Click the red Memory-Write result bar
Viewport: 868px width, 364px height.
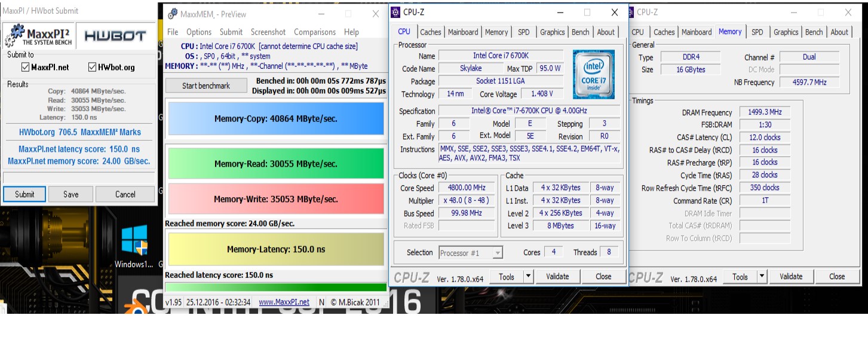tap(276, 199)
